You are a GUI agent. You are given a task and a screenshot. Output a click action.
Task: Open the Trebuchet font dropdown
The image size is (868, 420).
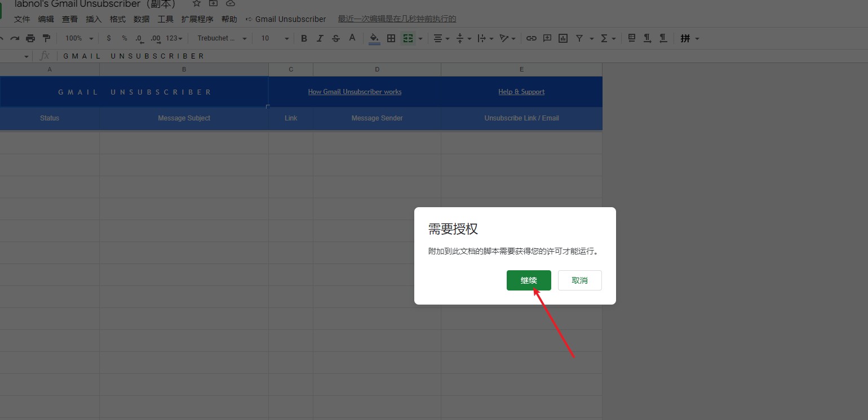click(x=222, y=38)
